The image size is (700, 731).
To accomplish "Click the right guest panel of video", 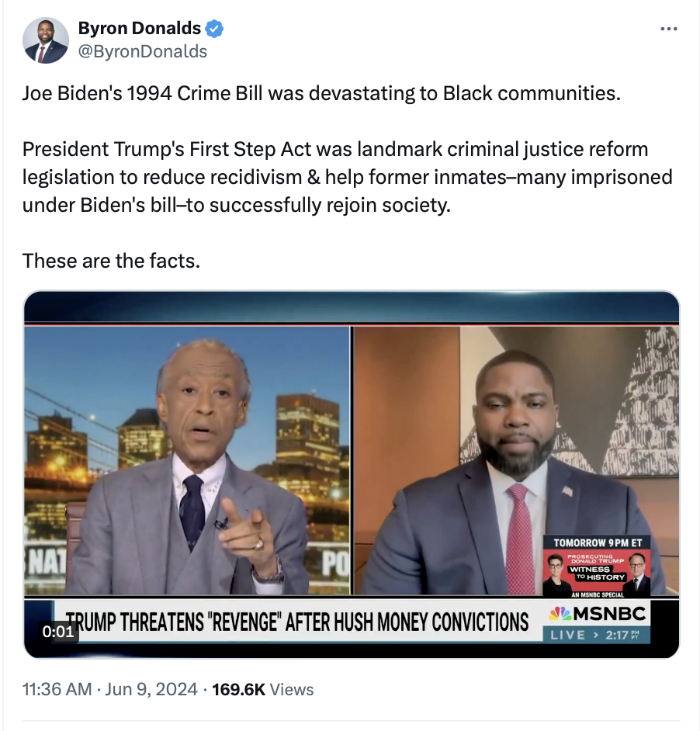I will (516, 460).
